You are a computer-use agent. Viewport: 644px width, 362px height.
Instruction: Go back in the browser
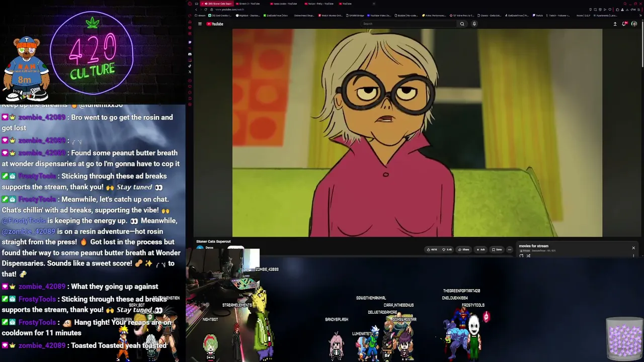click(197, 10)
